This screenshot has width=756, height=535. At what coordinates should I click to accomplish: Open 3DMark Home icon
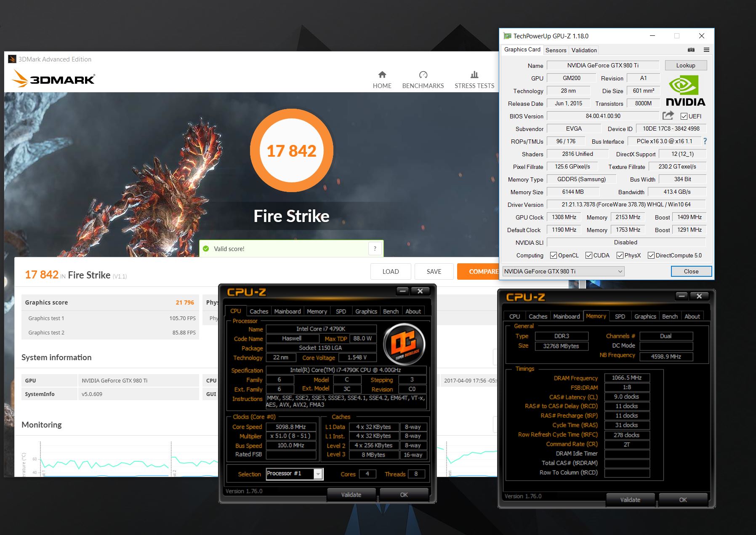(382, 75)
